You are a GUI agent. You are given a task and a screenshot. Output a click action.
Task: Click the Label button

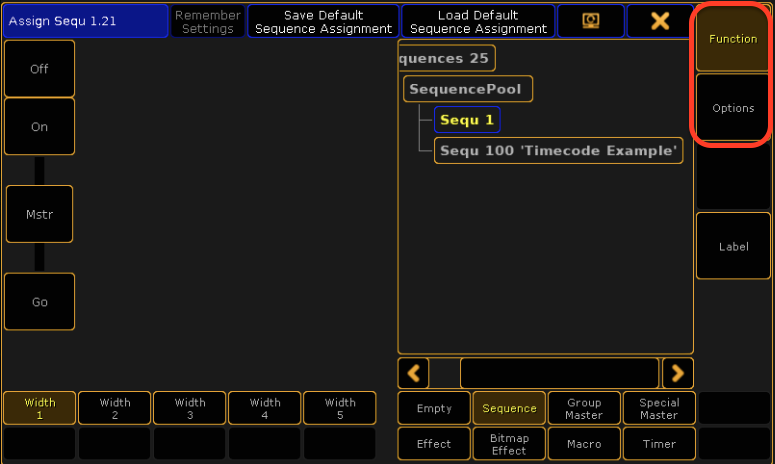coord(733,246)
